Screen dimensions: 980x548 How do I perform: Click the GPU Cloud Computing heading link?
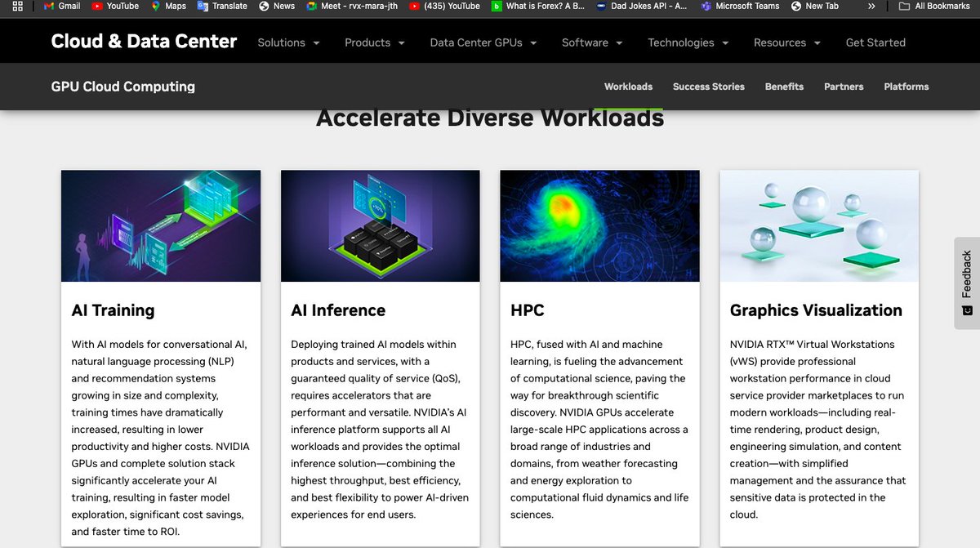point(122,87)
